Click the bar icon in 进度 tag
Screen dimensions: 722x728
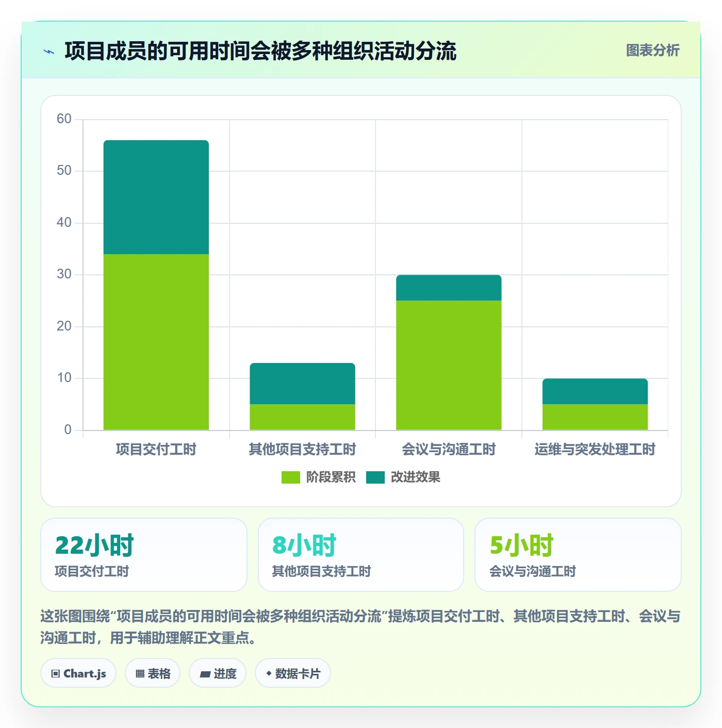pos(205,674)
